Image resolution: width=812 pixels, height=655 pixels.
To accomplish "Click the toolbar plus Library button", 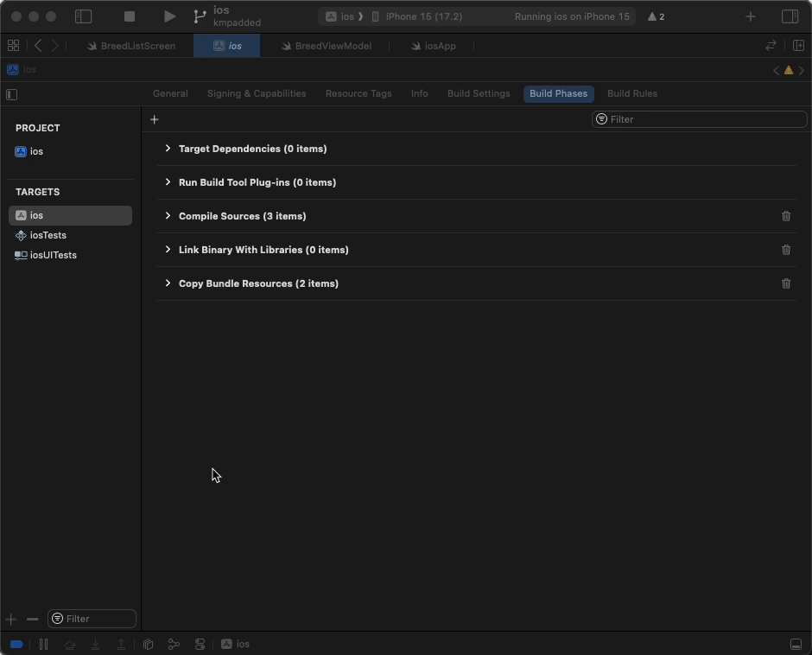I will tap(751, 16).
